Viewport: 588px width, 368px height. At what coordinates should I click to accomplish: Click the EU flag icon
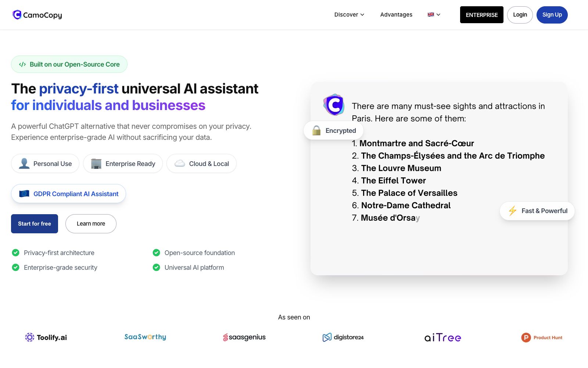coord(24,194)
